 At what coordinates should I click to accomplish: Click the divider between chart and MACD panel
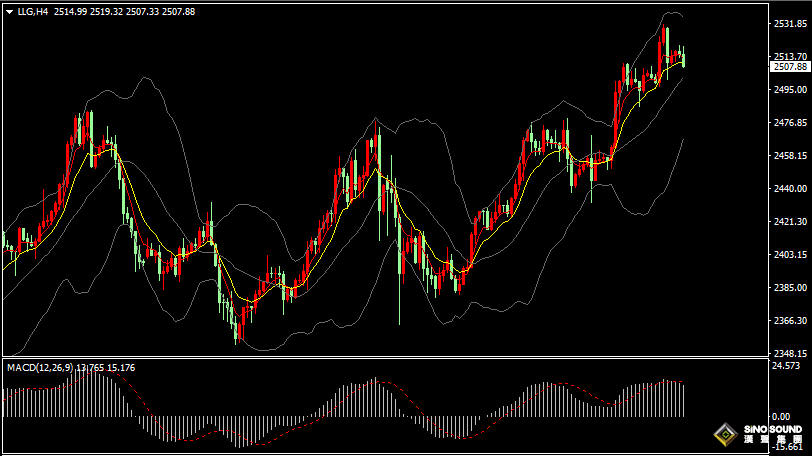(x=384, y=357)
